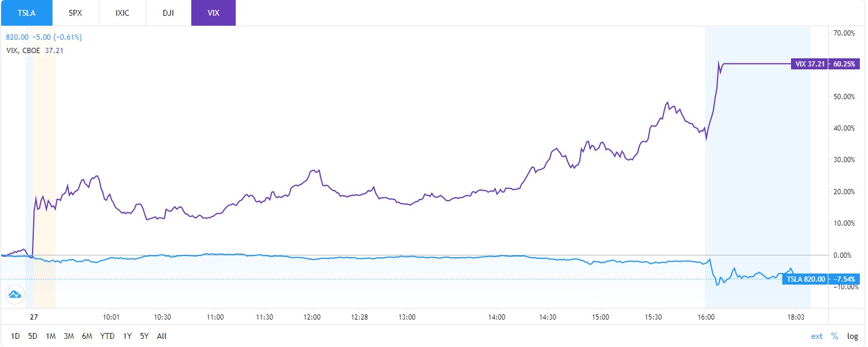Select the 1Y time range

point(128,336)
